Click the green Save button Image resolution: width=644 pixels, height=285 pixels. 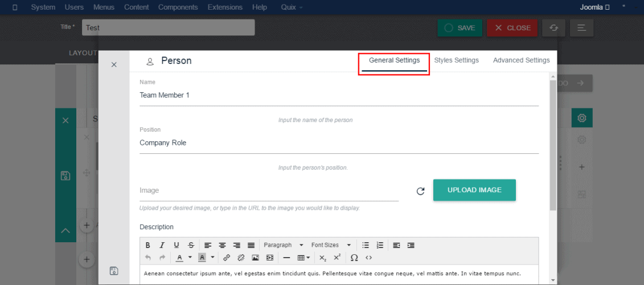click(x=460, y=28)
